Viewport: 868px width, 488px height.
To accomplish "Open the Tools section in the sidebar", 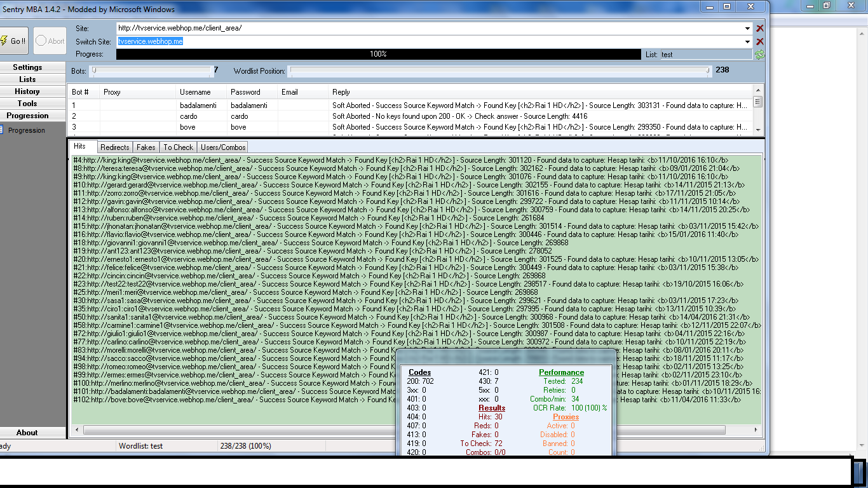I will (x=27, y=104).
